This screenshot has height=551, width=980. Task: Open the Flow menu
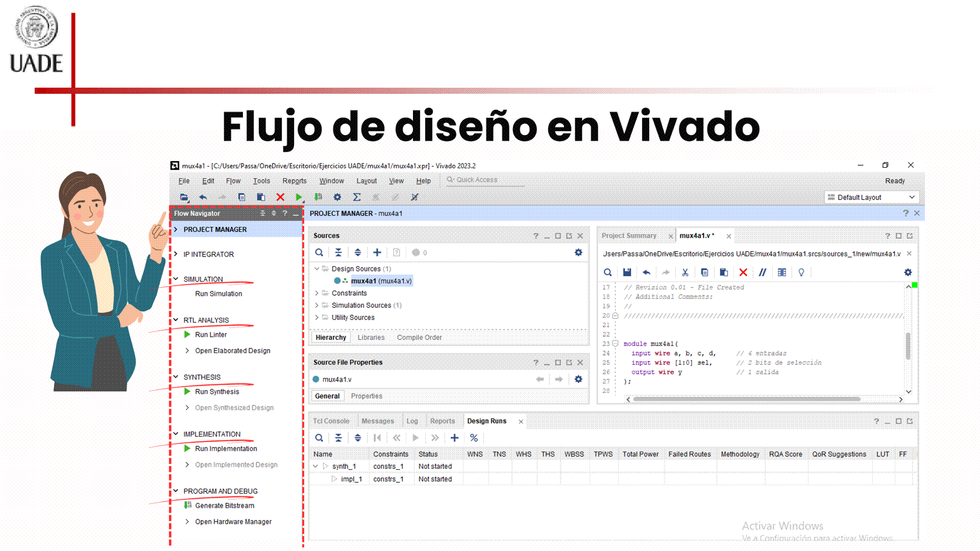(x=233, y=181)
